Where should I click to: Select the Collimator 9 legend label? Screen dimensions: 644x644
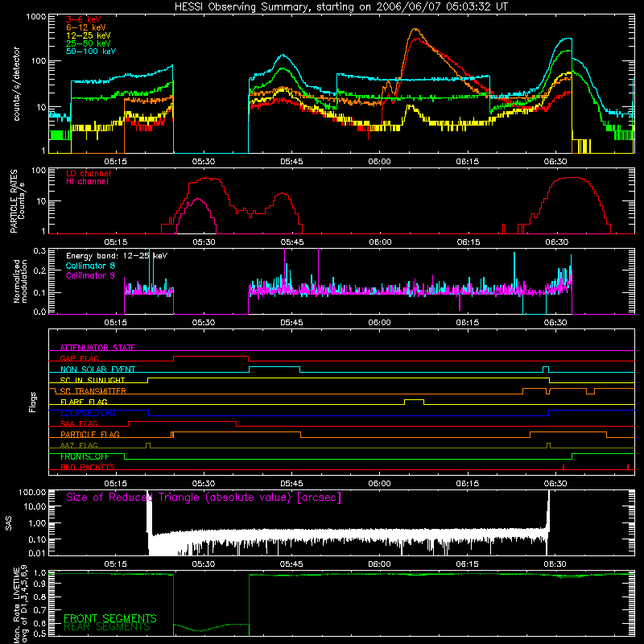[90, 275]
